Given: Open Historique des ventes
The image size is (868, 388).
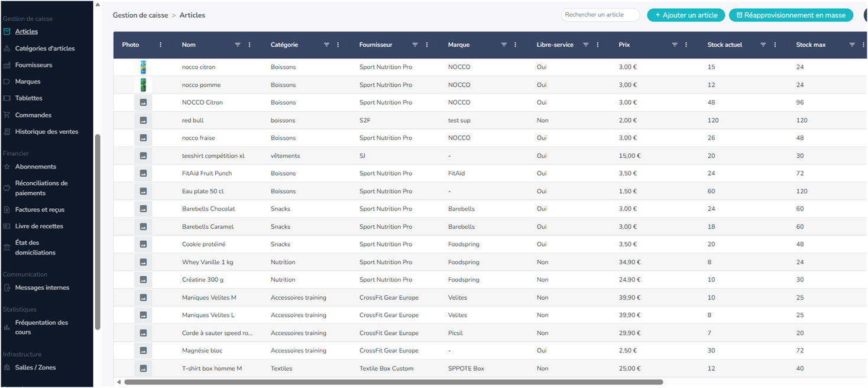Looking at the screenshot, I should point(47,132).
